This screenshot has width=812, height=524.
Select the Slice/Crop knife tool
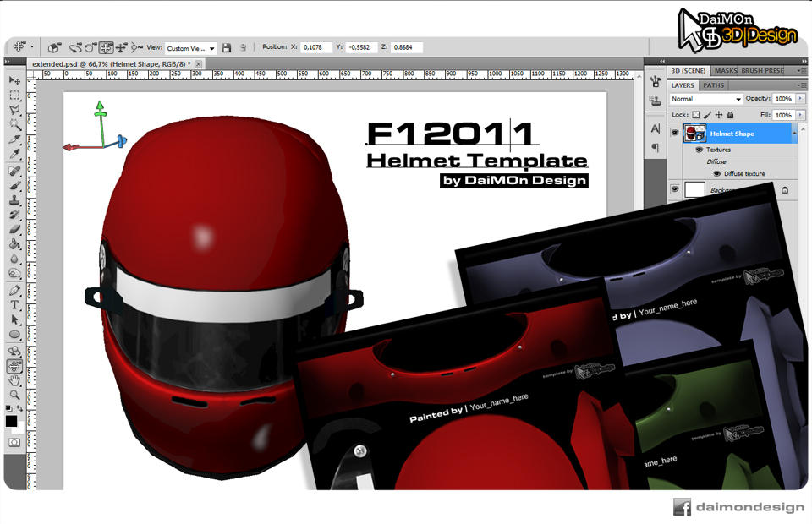14,139
